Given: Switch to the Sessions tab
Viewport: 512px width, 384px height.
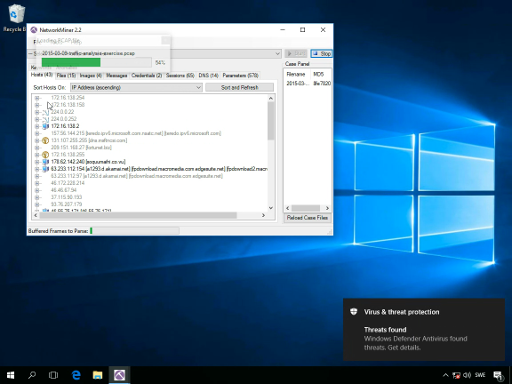Looking at the screenshot, I should 180,76.
